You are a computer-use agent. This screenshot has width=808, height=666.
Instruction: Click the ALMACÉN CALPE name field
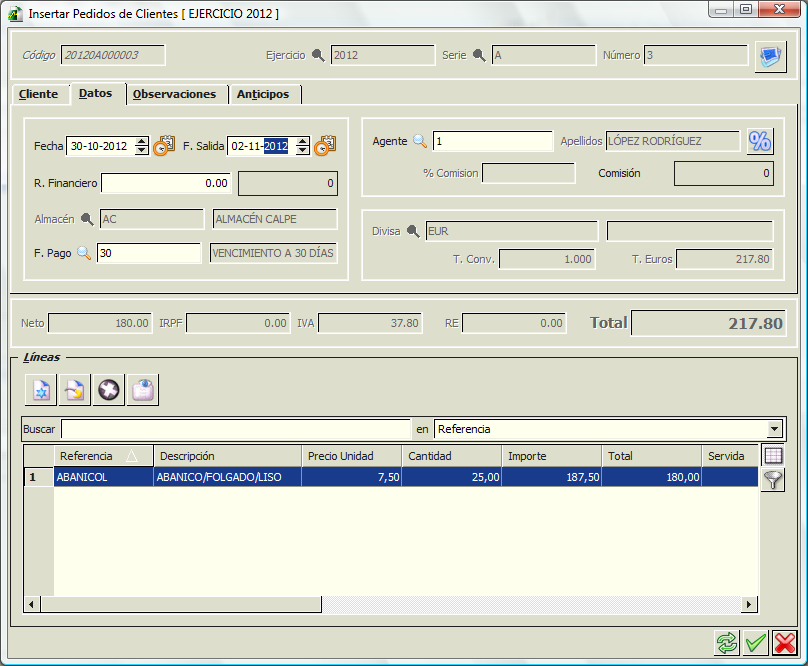coord(275,219)
